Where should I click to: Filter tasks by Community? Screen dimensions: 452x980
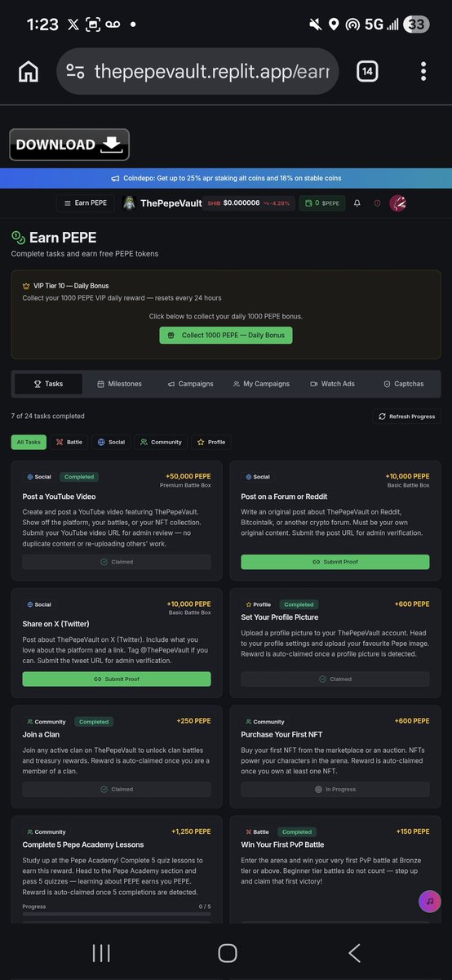(x=161, y=442)
